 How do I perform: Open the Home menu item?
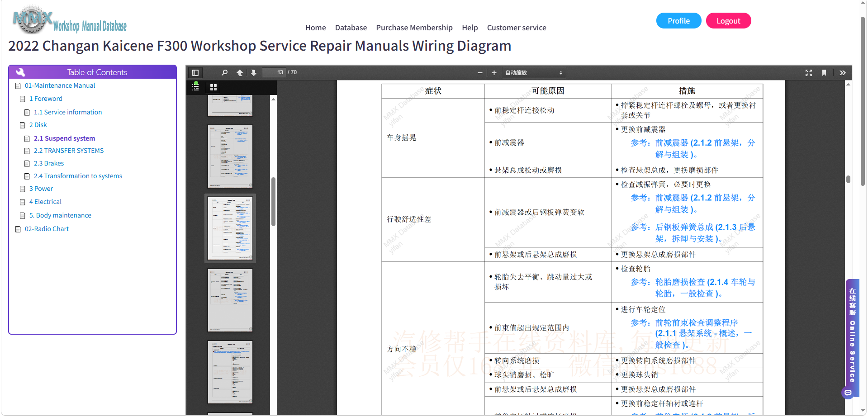point(316,28)
